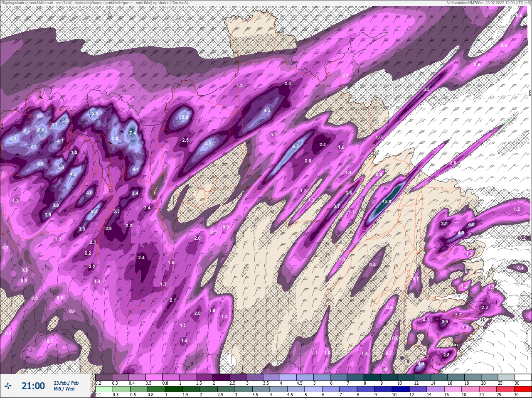Click the 7.4 precipitation value label
This screenshot has width=532, height=398.
133,133
